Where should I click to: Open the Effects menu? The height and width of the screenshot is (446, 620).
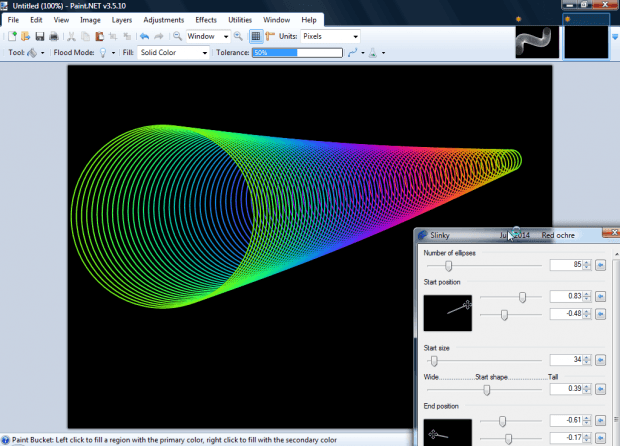tap(206, 20)
